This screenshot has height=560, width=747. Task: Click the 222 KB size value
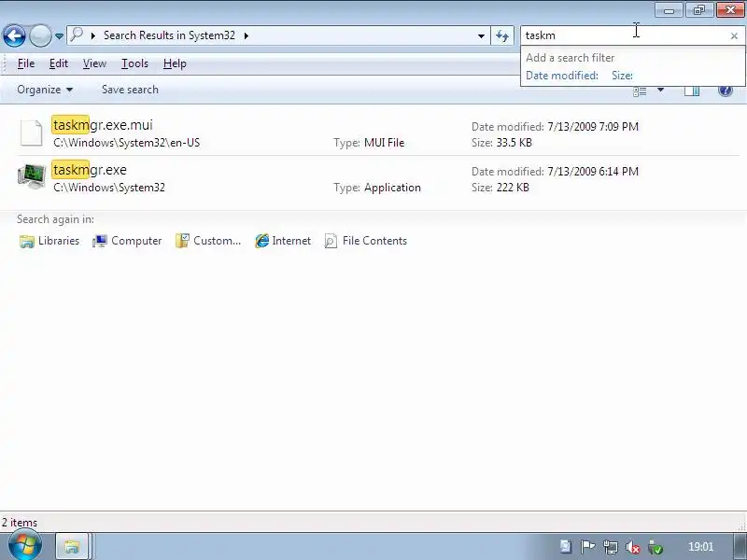pos(513,188)
